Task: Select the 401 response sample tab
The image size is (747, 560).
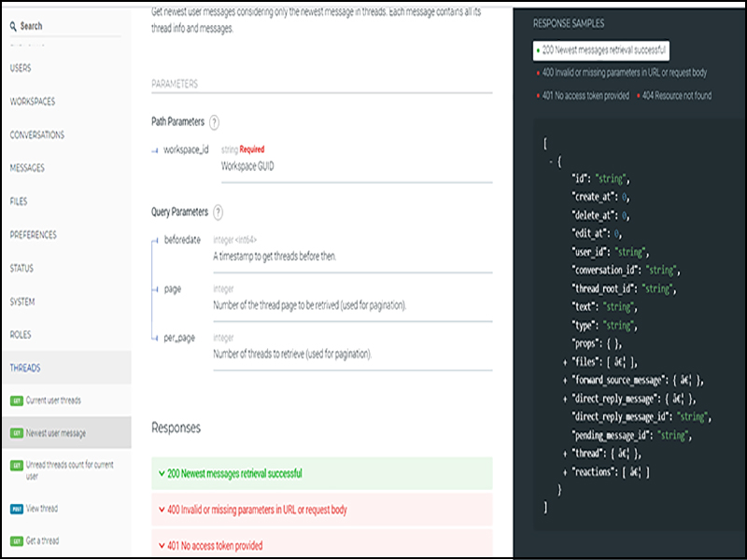Action: (583, 96)
